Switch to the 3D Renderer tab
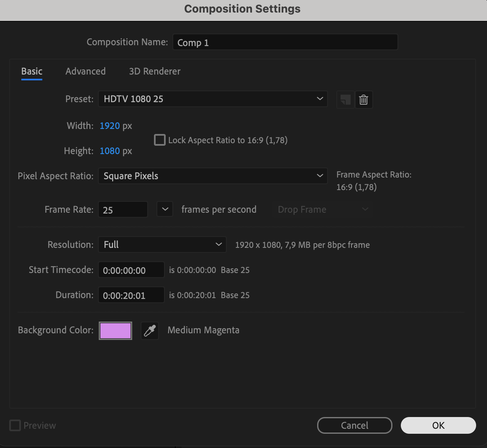This screenshot has height=448, width=487. coord(154,71)
